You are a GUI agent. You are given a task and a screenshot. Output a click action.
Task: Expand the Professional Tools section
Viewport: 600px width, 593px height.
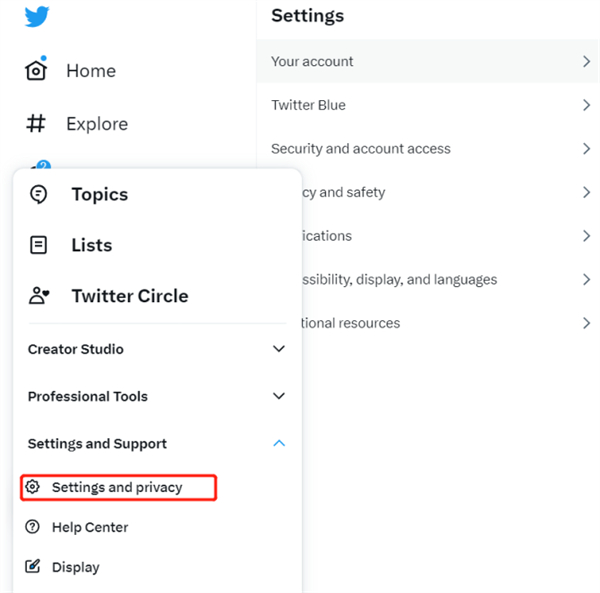279,396
